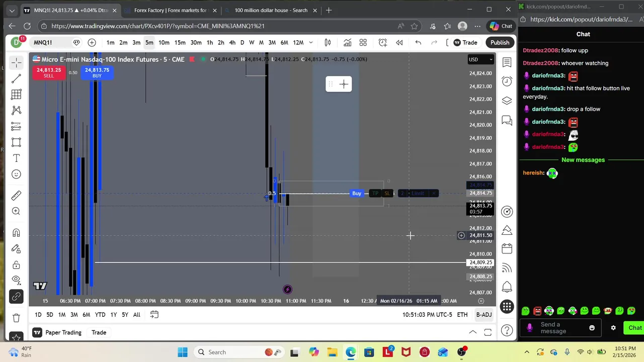Open the USD currency dropdown
The width and height of the screenshot is (644, 362).
tap(480, 59)
